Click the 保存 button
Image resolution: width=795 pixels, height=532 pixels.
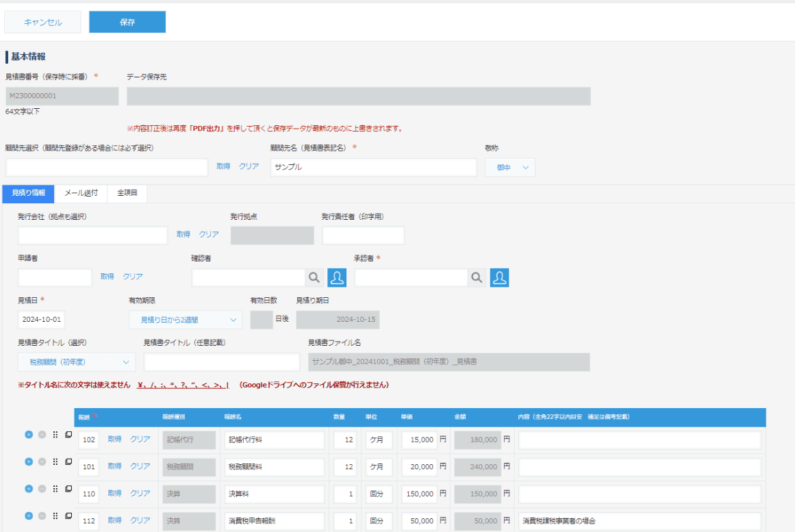(127, 23)
